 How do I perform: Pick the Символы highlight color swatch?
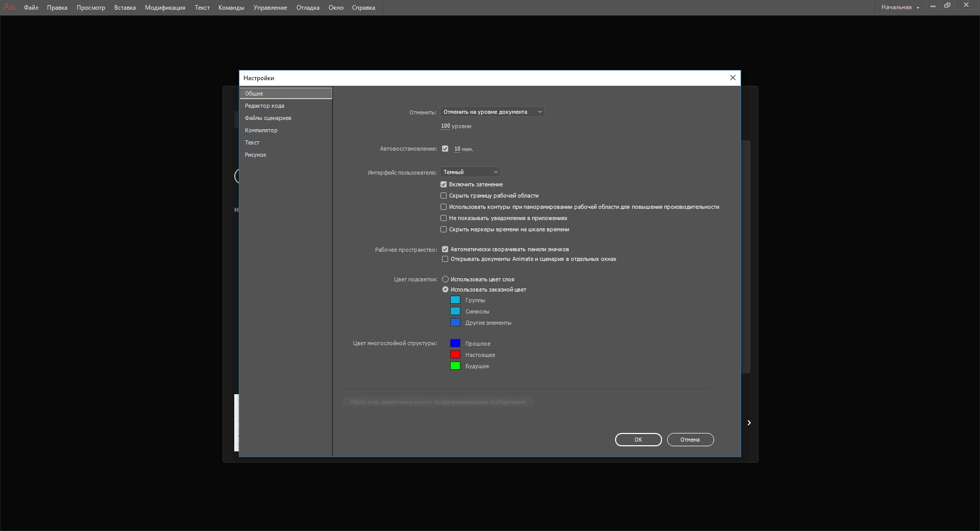point(455,311)
